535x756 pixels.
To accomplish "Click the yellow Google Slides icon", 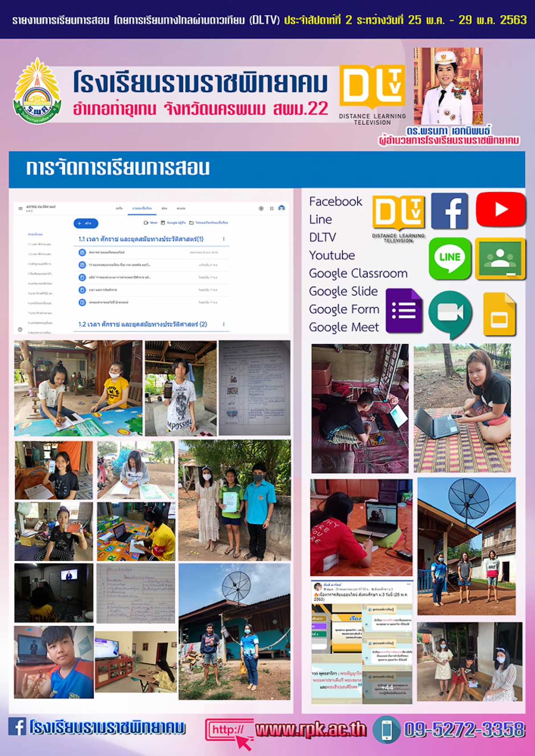I will click(x=500, y=315).
